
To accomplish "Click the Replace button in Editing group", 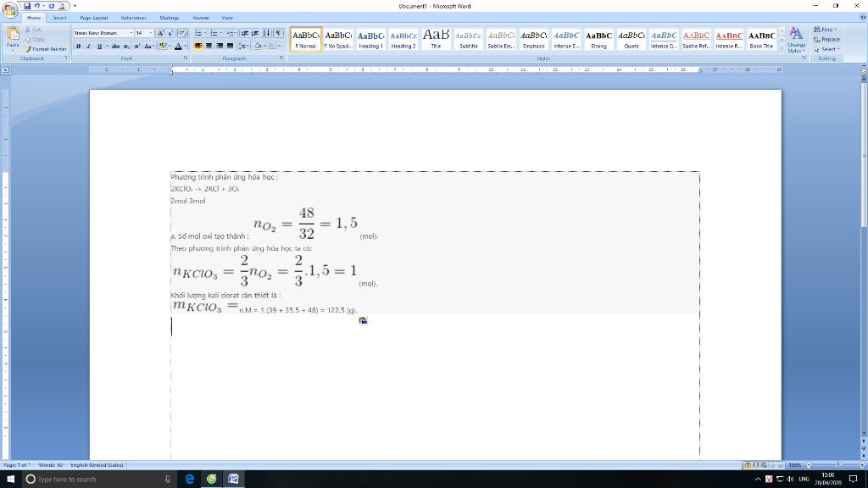I will (x=826, y=39).
